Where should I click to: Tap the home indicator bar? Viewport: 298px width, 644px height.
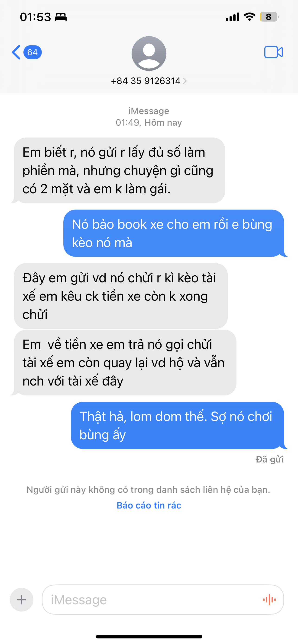(x=149, y=637)
